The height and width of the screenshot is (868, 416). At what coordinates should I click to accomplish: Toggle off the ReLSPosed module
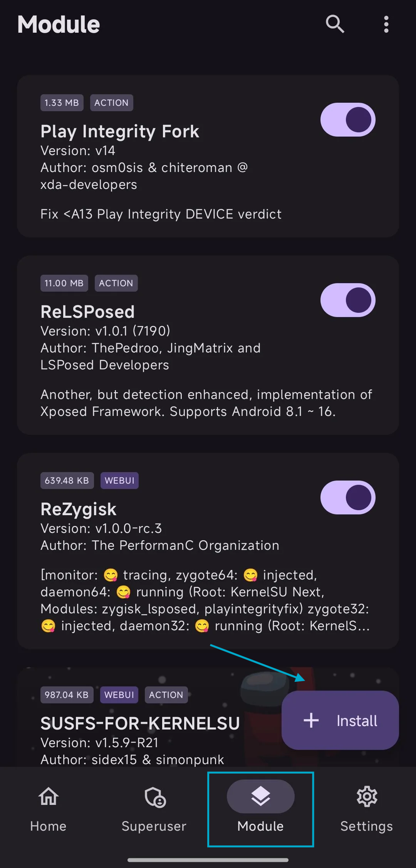[x=348, y=300]
